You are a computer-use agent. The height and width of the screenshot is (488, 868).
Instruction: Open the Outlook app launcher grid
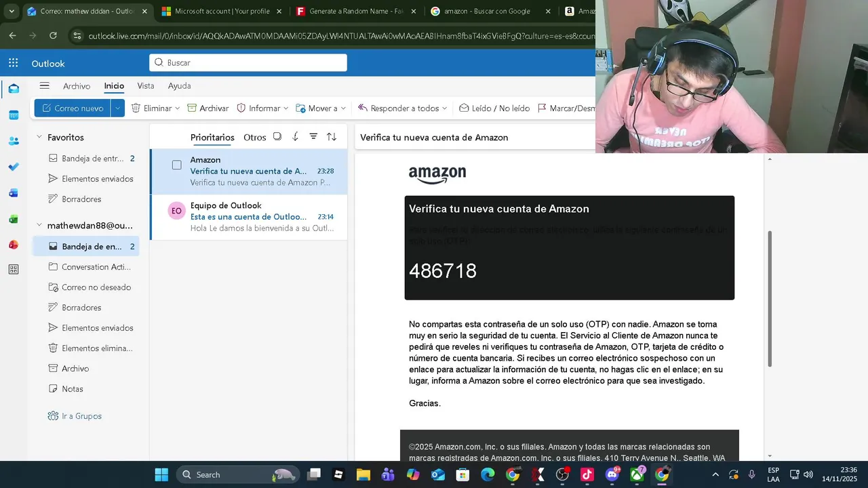[14, 63]
